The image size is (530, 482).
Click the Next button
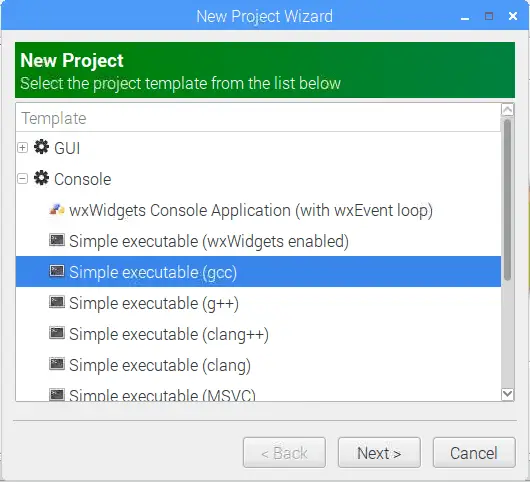pos(379,453)
